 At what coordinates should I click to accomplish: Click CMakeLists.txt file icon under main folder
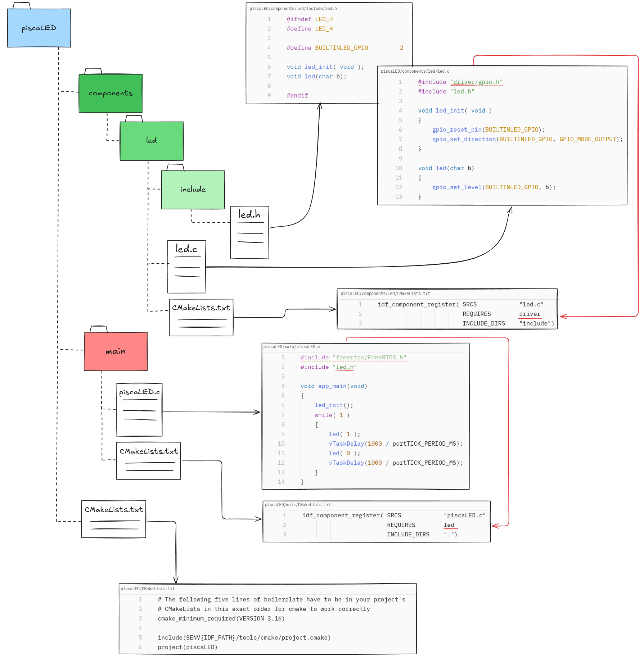[x=148, y=460]
